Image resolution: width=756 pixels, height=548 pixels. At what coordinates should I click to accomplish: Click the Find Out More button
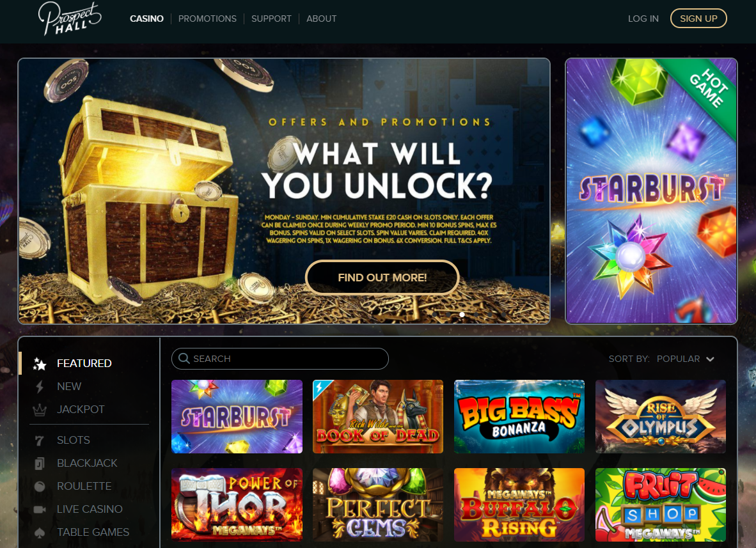382,278
